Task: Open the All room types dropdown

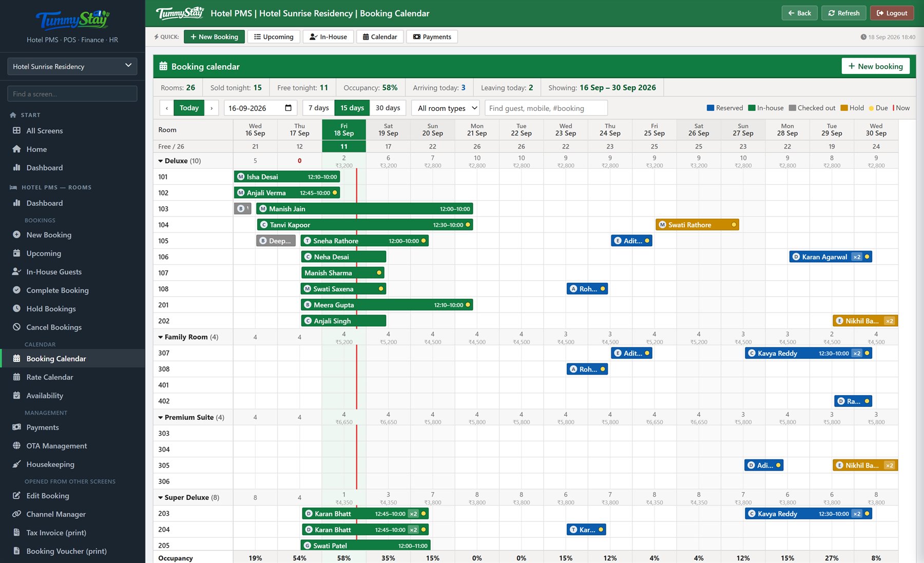Action: click(445, 108)
